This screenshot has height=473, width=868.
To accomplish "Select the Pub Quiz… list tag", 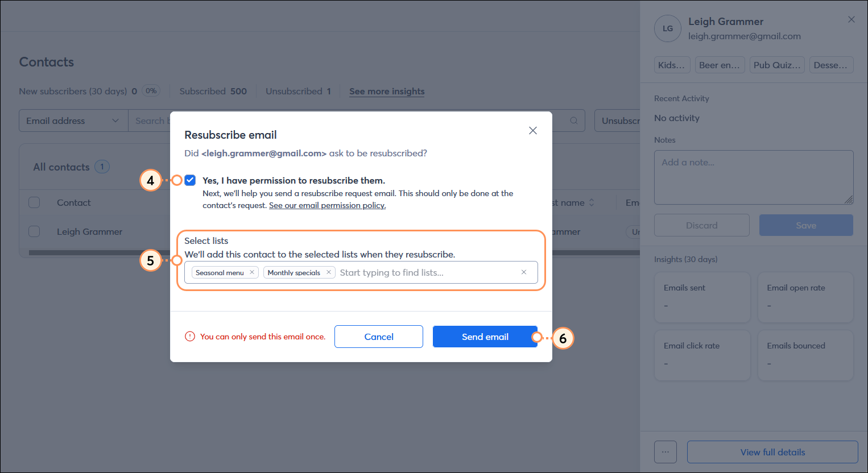I will [777, 65].
